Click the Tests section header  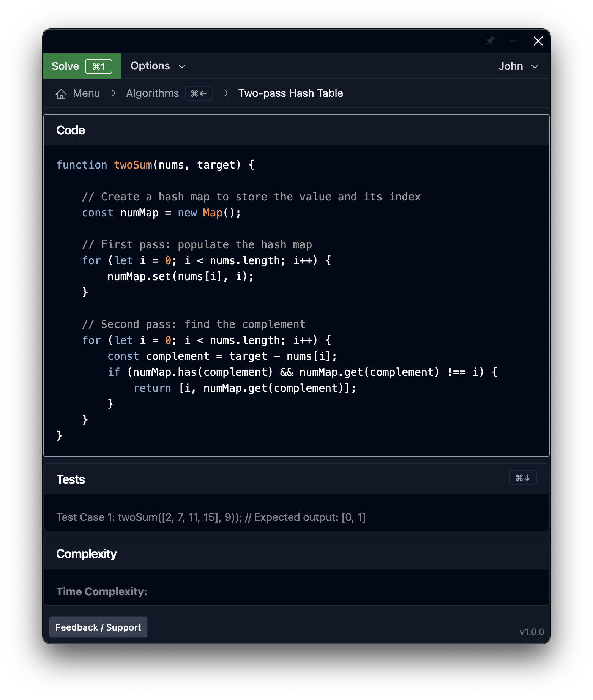point(296,479)
